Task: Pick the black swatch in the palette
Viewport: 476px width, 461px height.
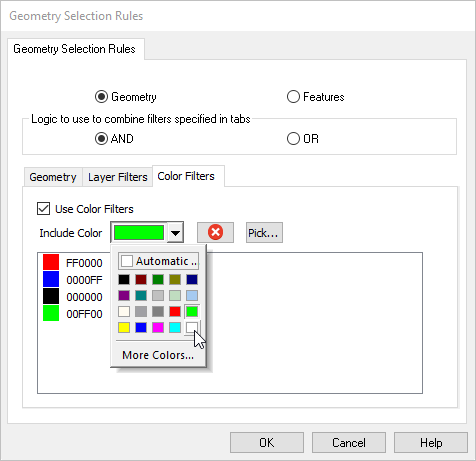Action: 124,279
